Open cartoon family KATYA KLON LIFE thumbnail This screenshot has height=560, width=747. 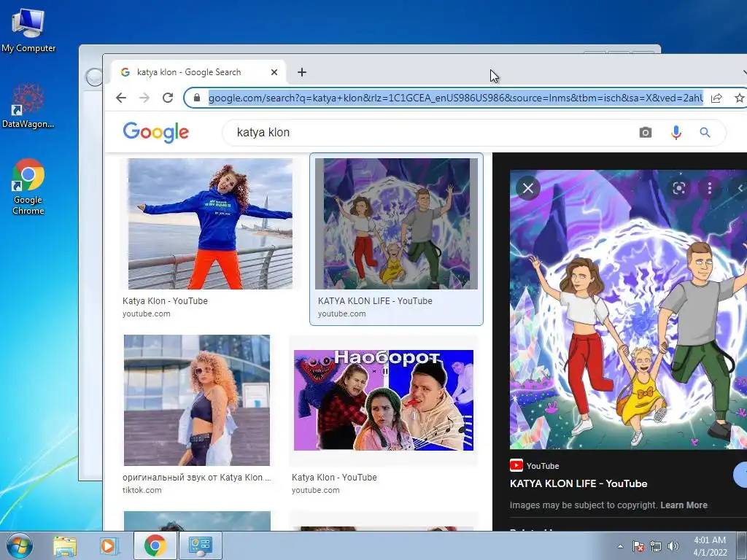[396, 224]
